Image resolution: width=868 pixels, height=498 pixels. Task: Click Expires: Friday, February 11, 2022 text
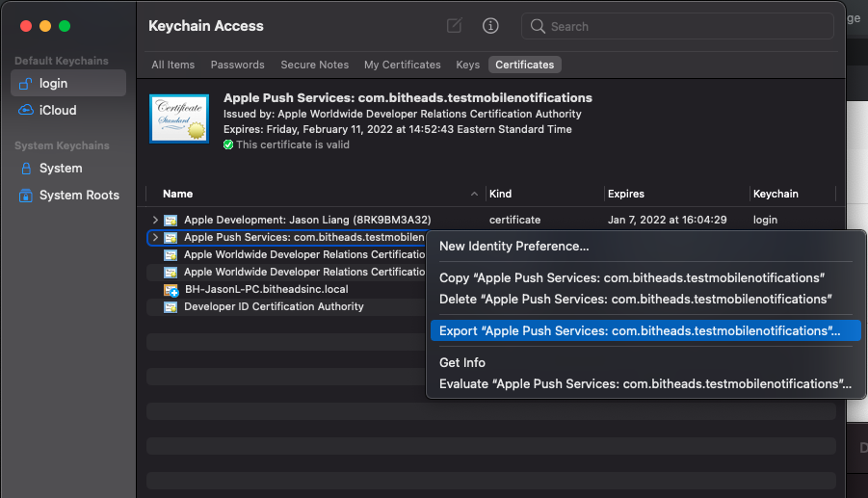(398, 129)
